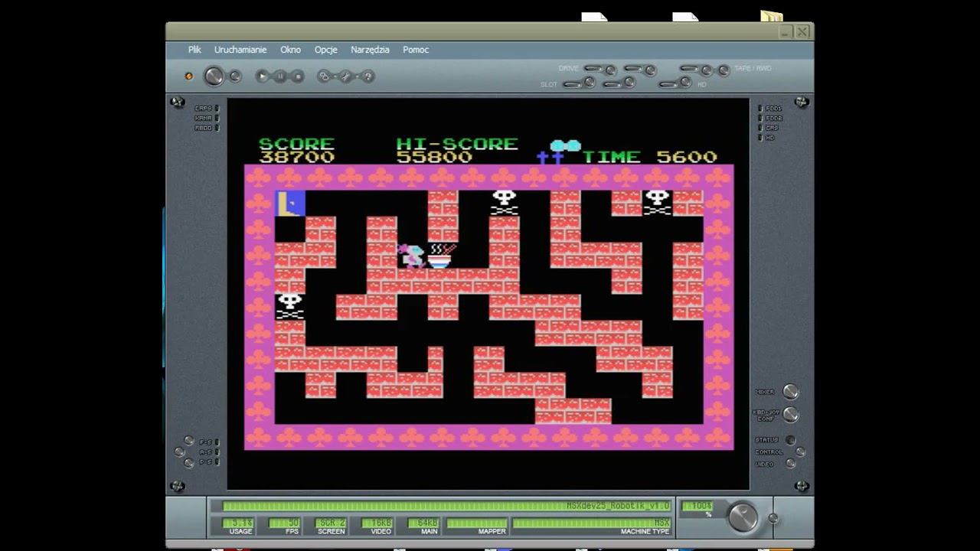Image resolution: width=980 pixels, height=551 pixels.
Task: Click the small round button right of speed knob
Action: tap(773, 518)
